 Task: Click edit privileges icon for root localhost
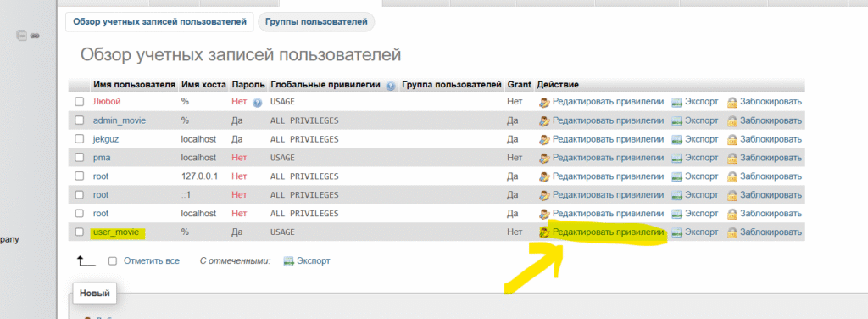click(x=544, y=214)
